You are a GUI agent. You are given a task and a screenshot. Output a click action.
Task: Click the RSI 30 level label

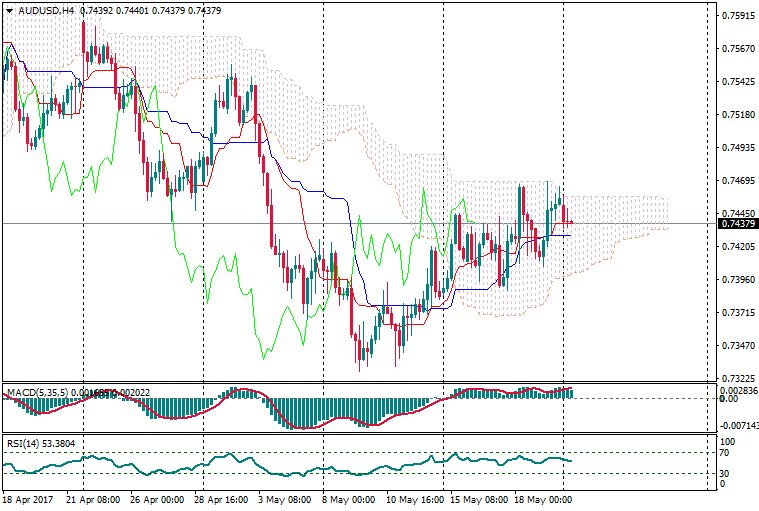pyautogui.click(x=727, y=473)
